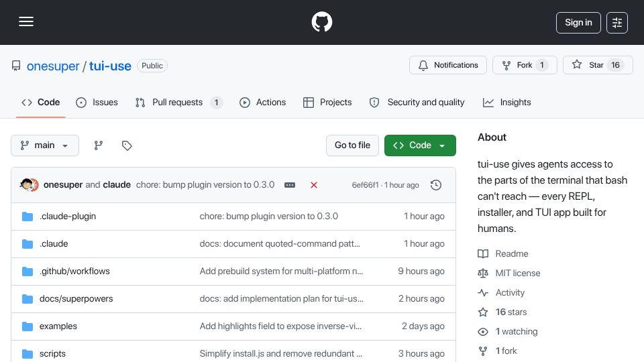644x362 pixels.
Task: Star the repository
Action: [598, 65]
